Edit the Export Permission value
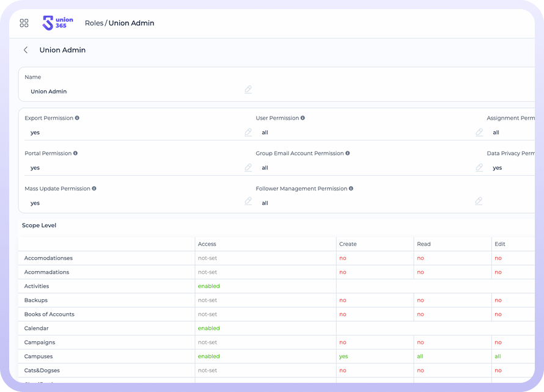The height and width of the screenshot is (392, 544). (x=248, y=132)
